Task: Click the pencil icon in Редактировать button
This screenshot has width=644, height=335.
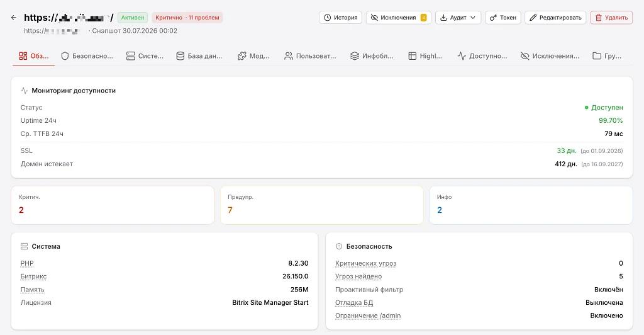Action: (533, 18)
